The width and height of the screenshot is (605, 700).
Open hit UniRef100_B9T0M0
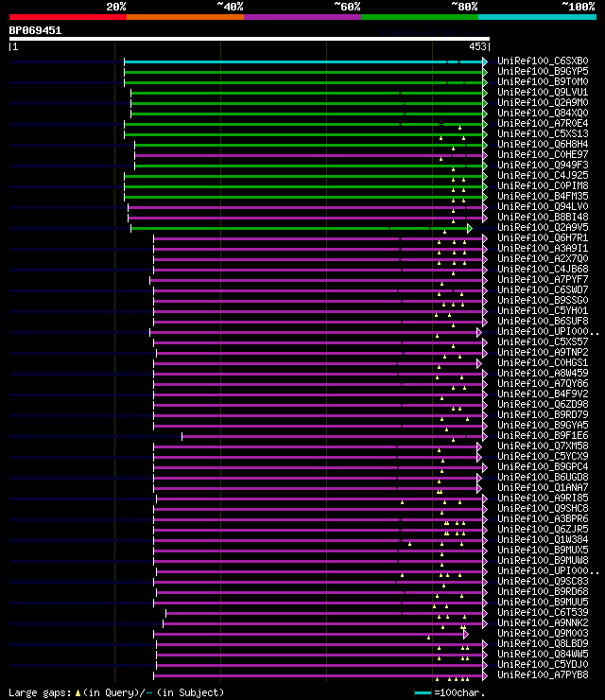coord(543,81)
